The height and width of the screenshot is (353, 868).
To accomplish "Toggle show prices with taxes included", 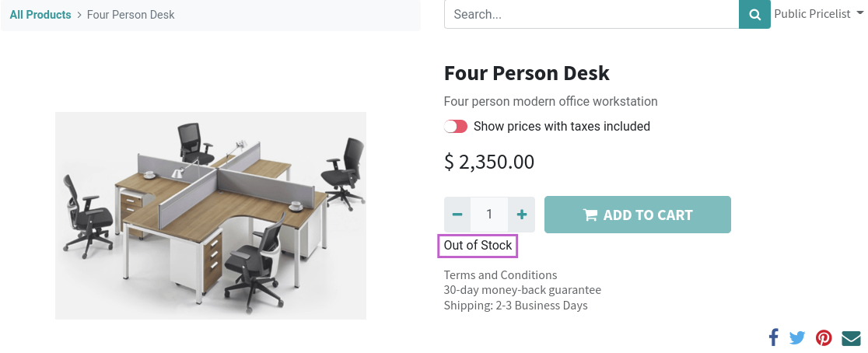I will (x=456, y=126).
